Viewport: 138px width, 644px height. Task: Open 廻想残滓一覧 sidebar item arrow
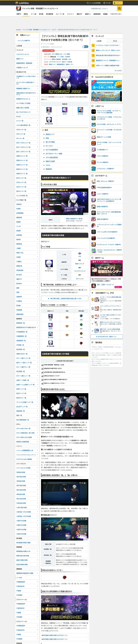click(x=38, y=323)
